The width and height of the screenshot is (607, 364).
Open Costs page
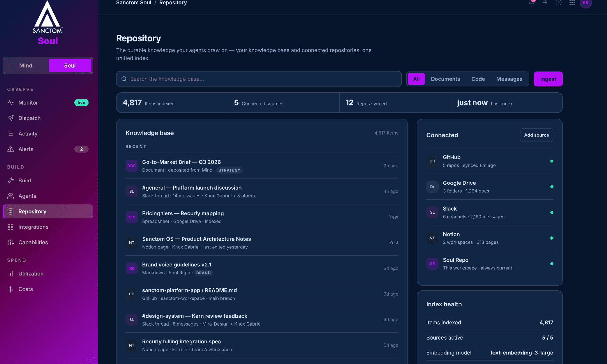coord(48,289)
